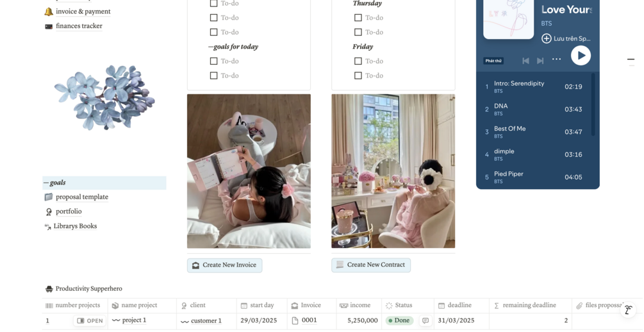The image size is (644, 332).
Task: Save album with the plus circle icon
Action: click(x=546, y=38)
